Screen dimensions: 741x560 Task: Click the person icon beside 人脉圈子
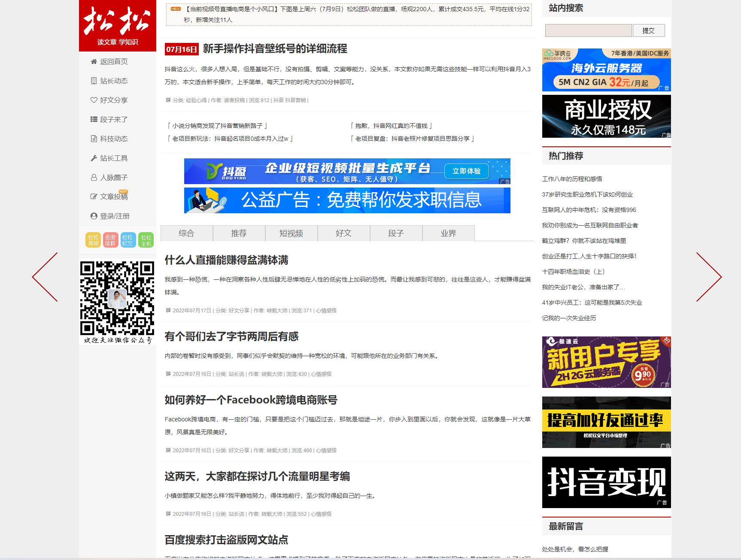coord(94,177)
